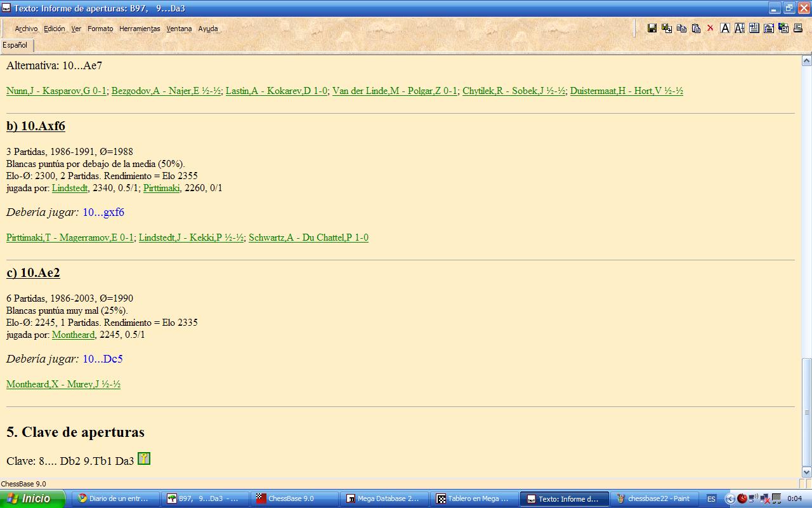Open game Pirttimaki,T - Magerramov,E 0-1
This screenshot has width=812, height=508.
(70, 237)
